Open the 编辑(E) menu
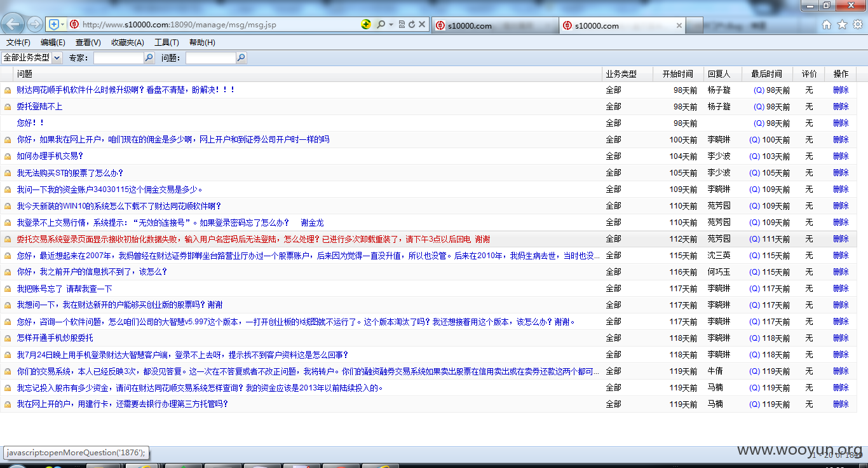Screen dimensions: 868x468 pyautogui.click(x=53, y=43)
